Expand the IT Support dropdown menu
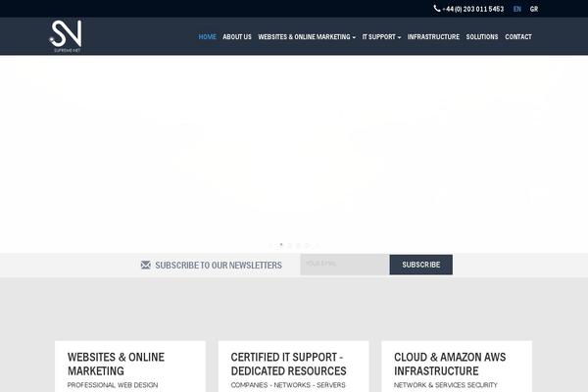Screen dimensions: 588x392 (x=381, y=37)
